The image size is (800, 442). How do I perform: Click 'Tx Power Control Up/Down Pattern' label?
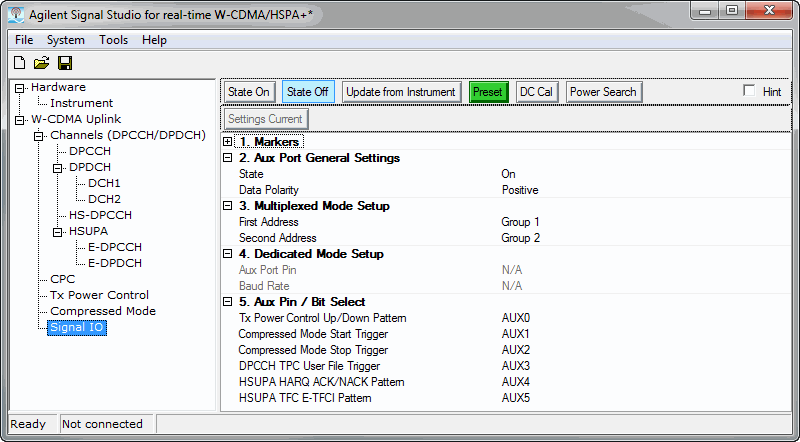click(322, 318)
